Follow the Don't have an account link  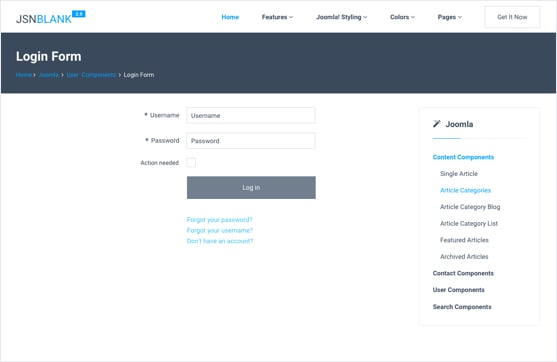click(220, 241)
